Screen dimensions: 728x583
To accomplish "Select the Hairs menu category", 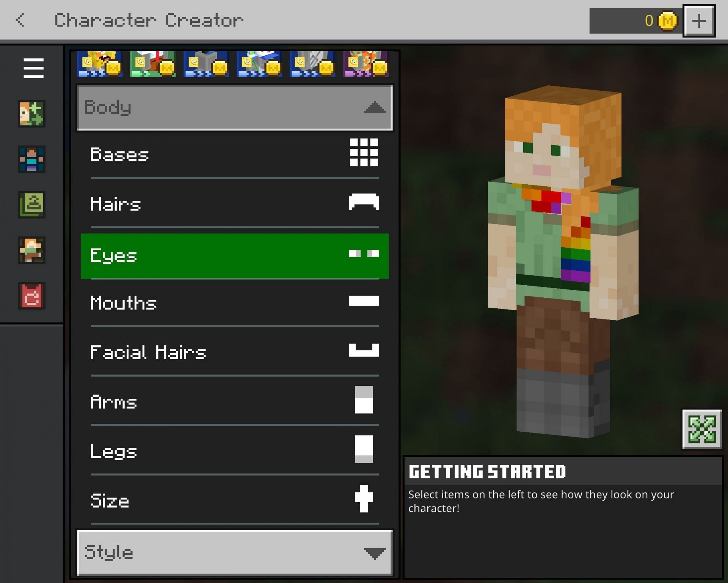I will coord(234,205).
